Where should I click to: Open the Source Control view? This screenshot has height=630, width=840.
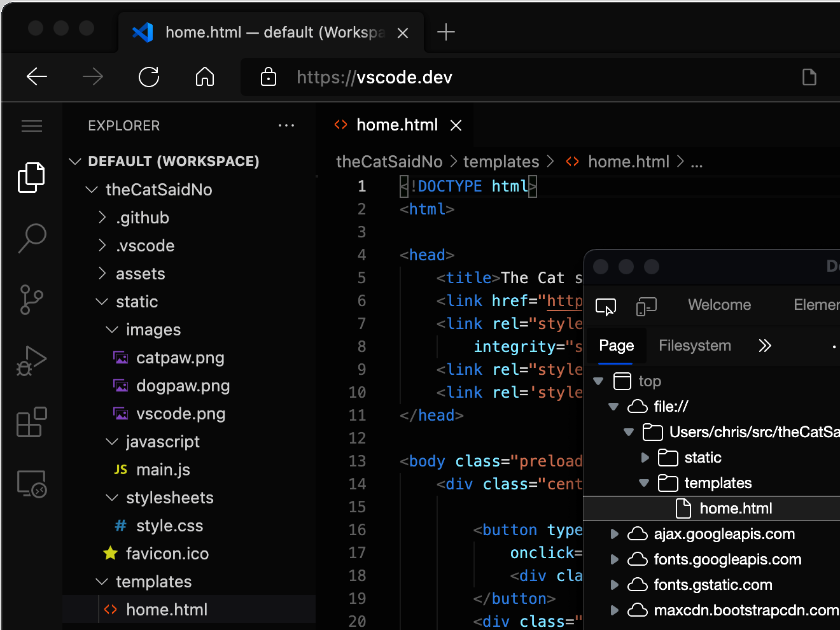(x=31, y=300)
